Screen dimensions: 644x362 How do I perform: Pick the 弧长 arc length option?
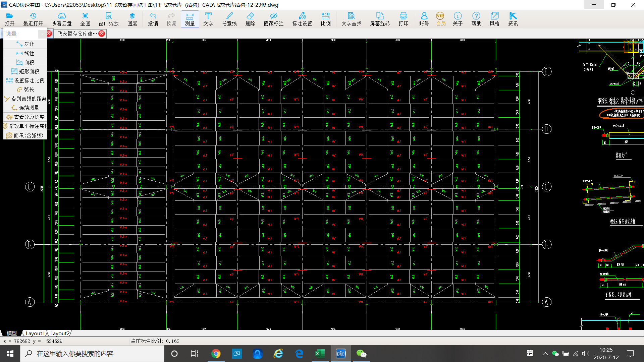point(25,89)
